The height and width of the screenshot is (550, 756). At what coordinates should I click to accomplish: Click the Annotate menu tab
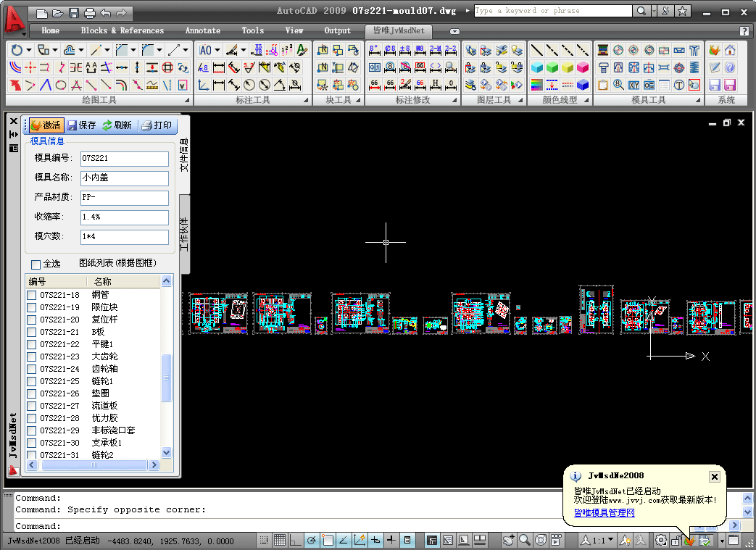click(x=202, y=30)
